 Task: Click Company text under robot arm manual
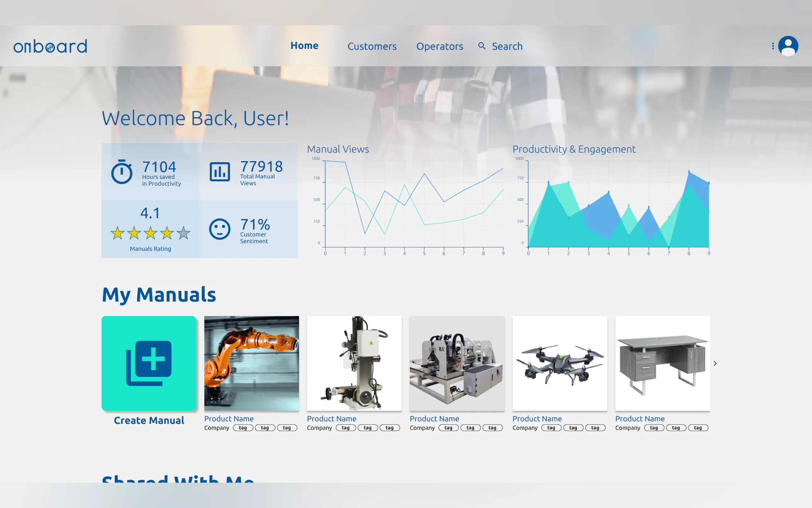216,428
